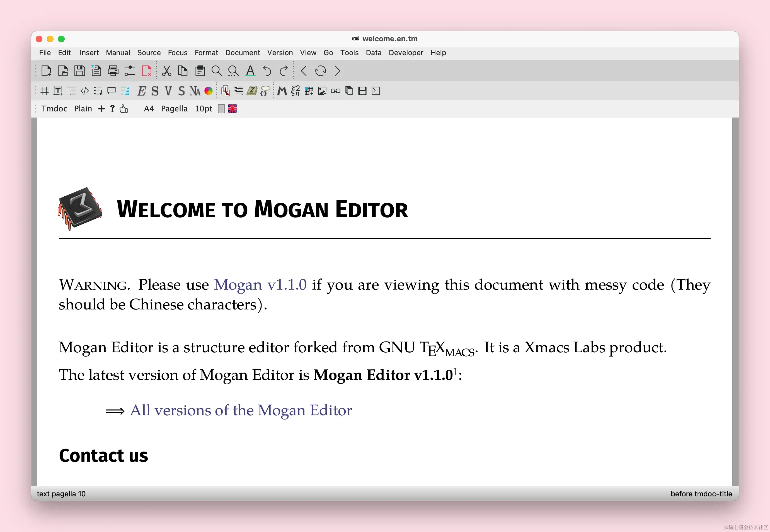Screen dimensions: 770x532
Task: Follow the Mogan v1.1.0 link
Action: (x=260, y=285)
